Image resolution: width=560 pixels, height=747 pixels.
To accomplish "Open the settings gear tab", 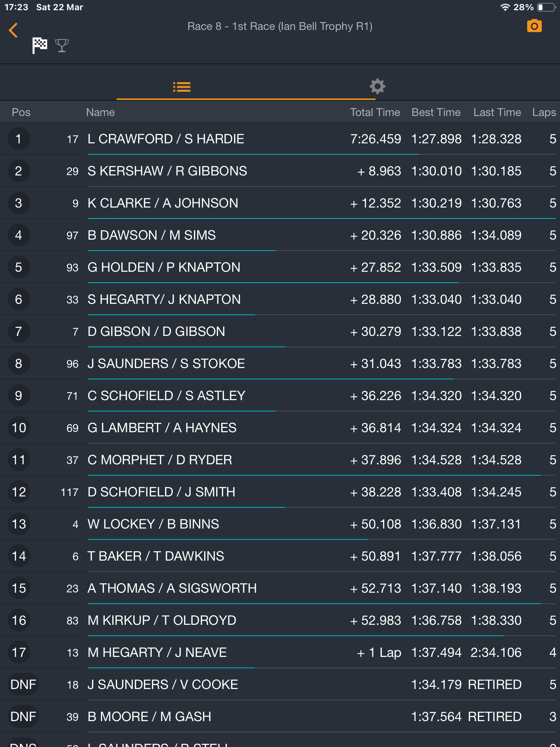I will click(377, 86).
